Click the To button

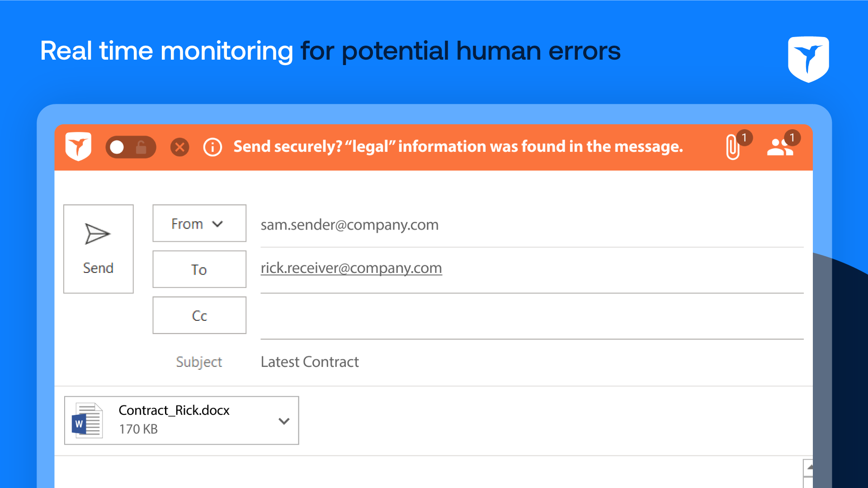click(199, 269)
